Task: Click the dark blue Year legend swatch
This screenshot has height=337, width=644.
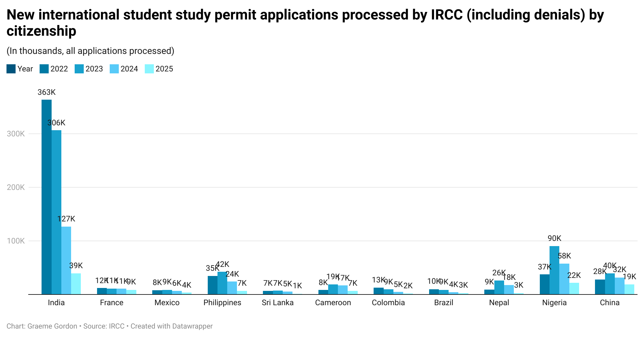Action: (11, 69)
